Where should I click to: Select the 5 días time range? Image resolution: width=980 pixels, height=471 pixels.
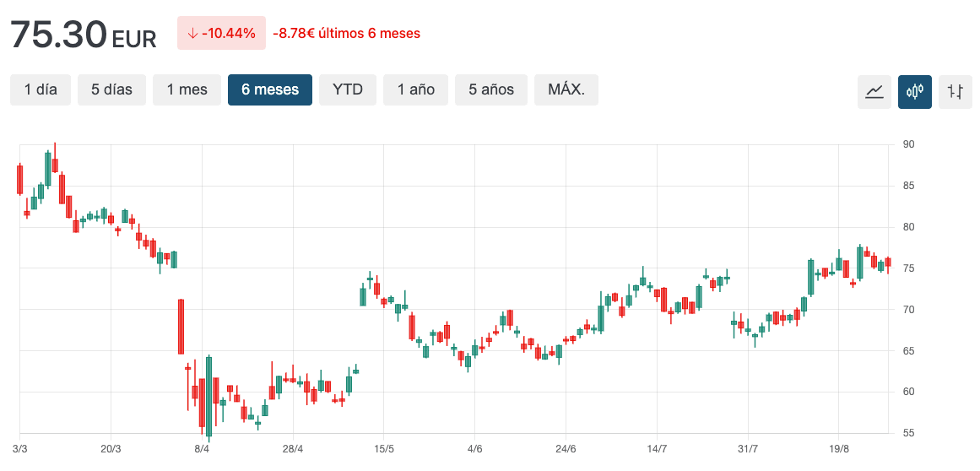click(111, 89)
